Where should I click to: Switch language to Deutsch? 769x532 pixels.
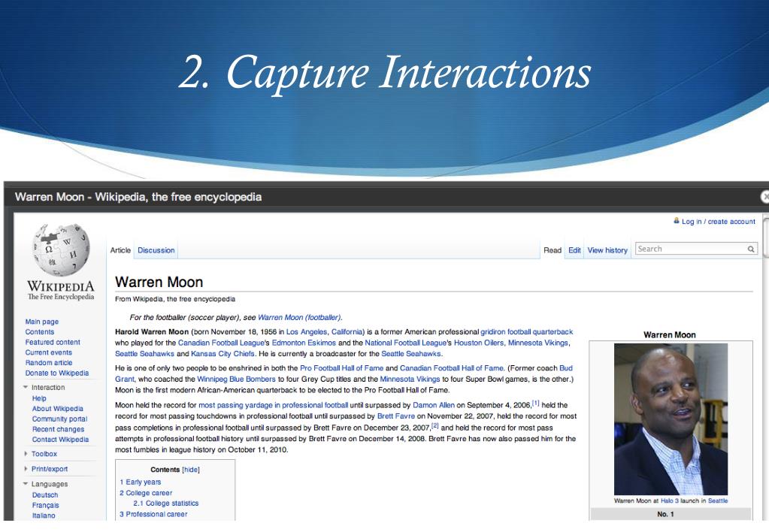pyautogui.click(x=45, y=495)
